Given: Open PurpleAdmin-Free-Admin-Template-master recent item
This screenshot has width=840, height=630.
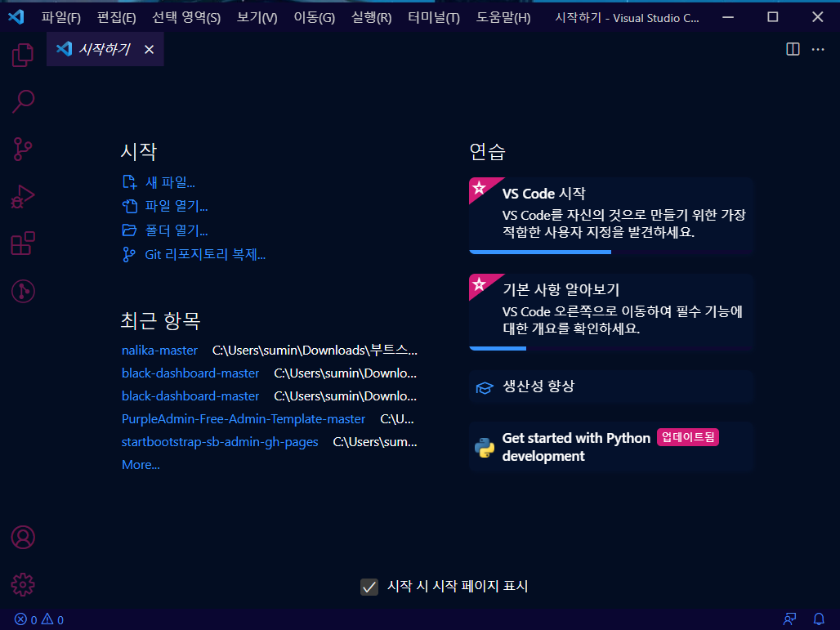Looking at the screenshot, I should (244, 419).
